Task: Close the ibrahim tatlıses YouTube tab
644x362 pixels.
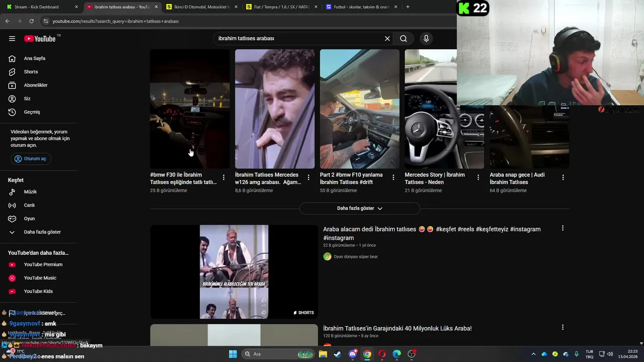Action: click(156, 7)
